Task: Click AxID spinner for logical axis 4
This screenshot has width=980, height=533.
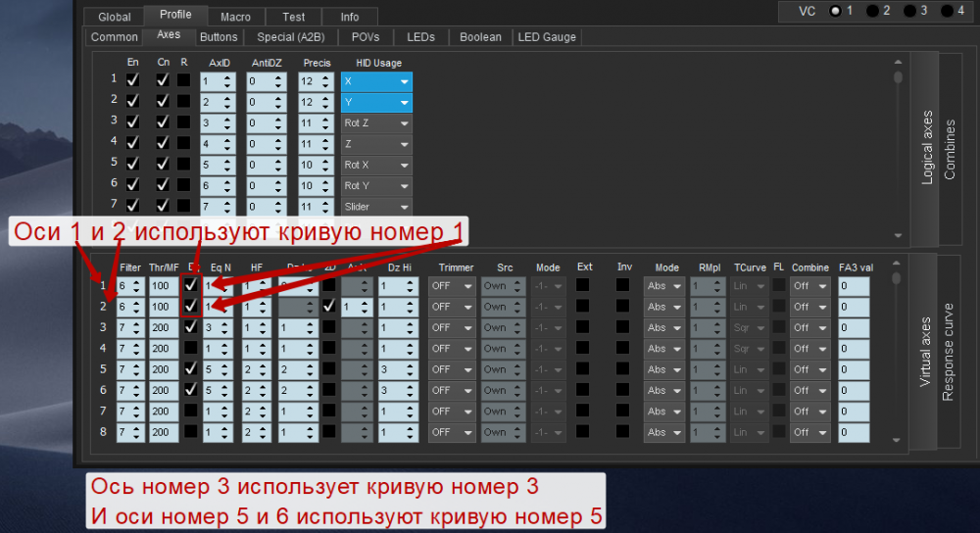Action: pos(218,144)
